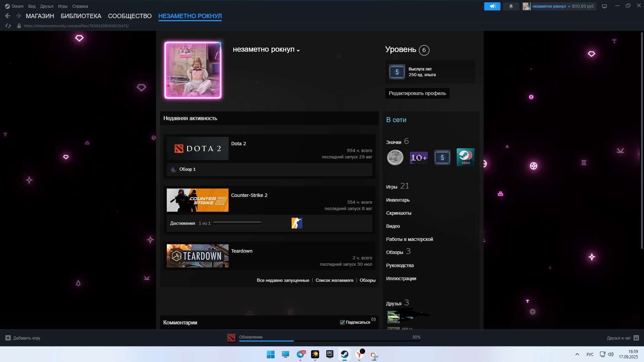Open Yandex Browser from the taskbar

(x=359, y=354)
